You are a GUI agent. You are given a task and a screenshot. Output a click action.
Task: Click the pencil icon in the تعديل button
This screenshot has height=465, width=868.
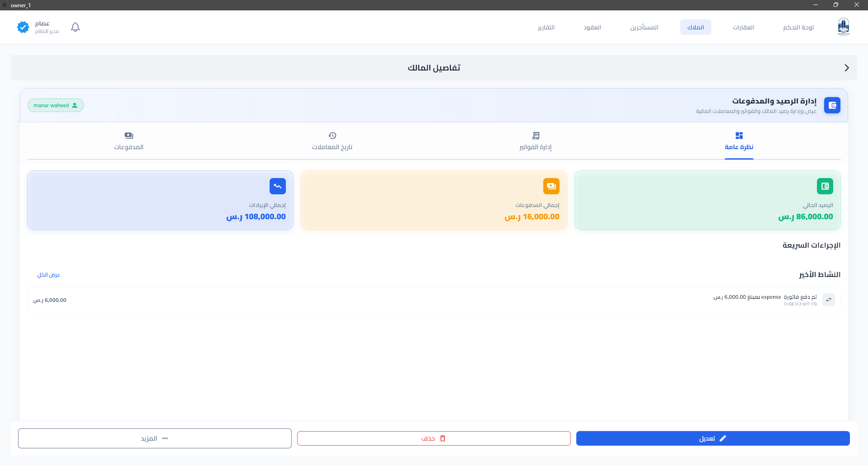click(x=723, y=438)
